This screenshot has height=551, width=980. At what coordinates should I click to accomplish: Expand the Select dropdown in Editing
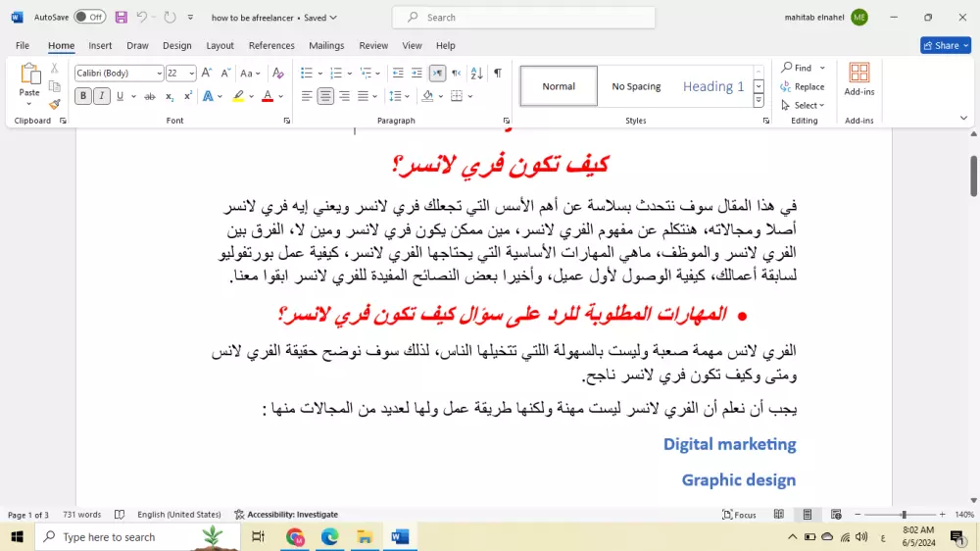click(x=804, y=105)
